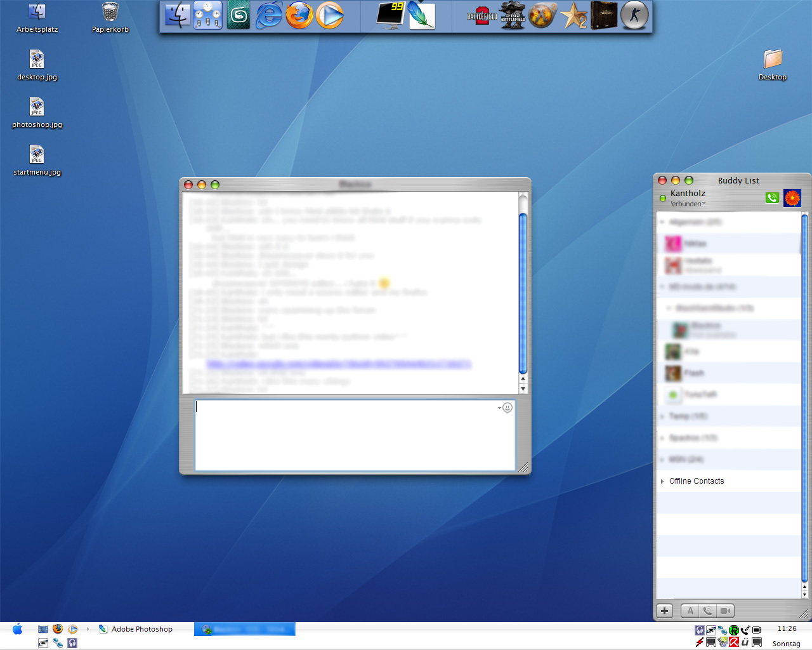Switch to the highlighted chat taskbar item
Viewport: 812px width, 650px height.
coord(244,629)
